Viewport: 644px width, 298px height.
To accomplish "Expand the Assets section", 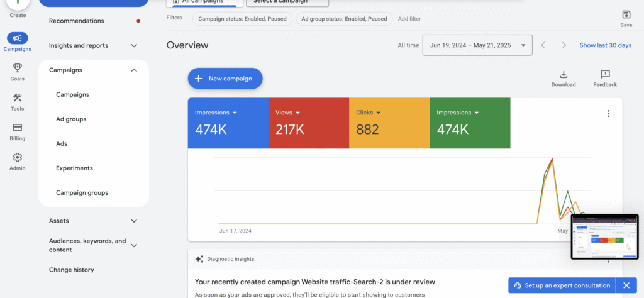I will (x=134, y=221).
